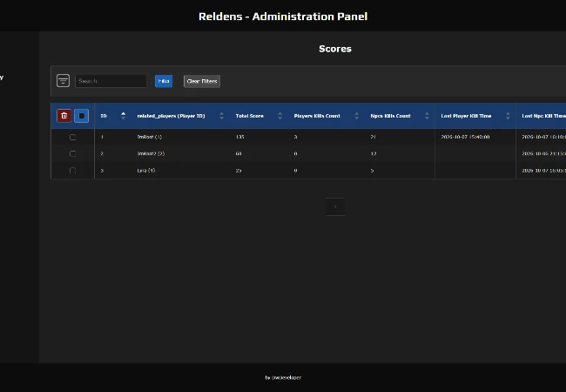Click the Last Npc Kill Time header

tap(543, 116)
